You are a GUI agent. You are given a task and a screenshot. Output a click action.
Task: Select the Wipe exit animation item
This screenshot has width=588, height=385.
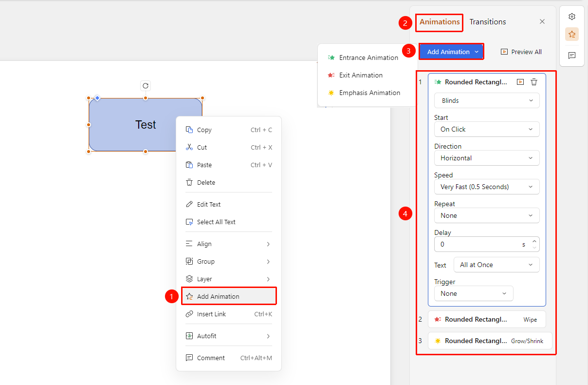[x=487, y=319]
